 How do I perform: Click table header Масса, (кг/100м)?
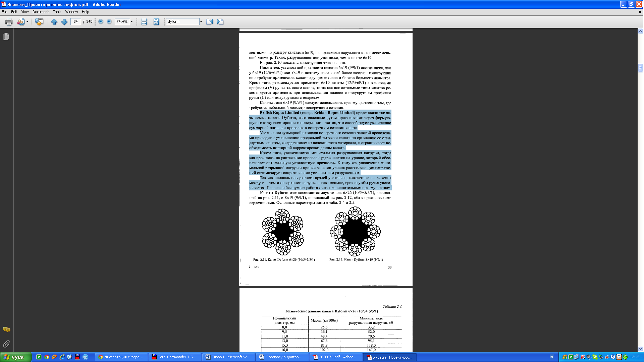(x=324, y=320)
